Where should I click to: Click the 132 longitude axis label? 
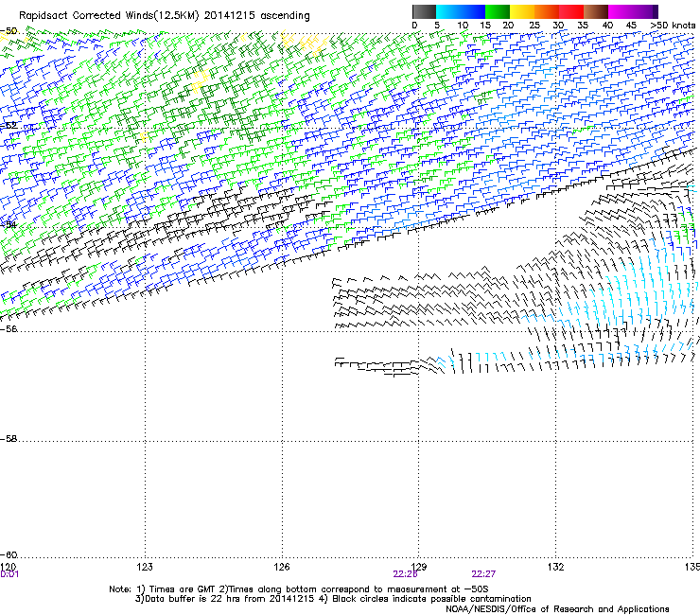click(556, 567)
